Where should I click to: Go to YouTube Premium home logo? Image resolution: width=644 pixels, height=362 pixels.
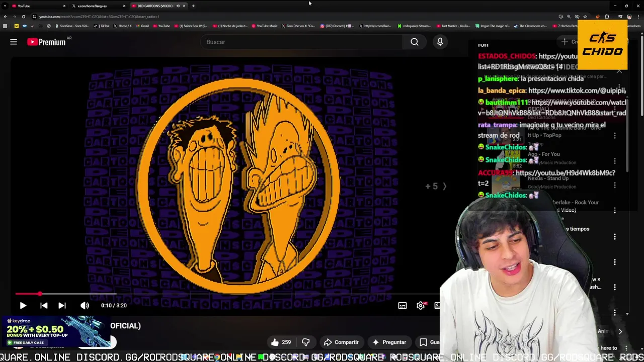(46, 42)
